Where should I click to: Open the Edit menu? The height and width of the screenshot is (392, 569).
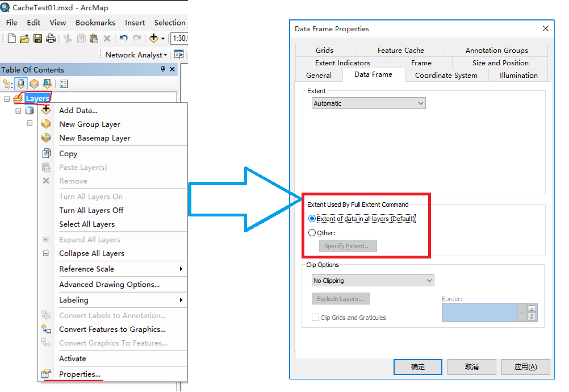34,23
